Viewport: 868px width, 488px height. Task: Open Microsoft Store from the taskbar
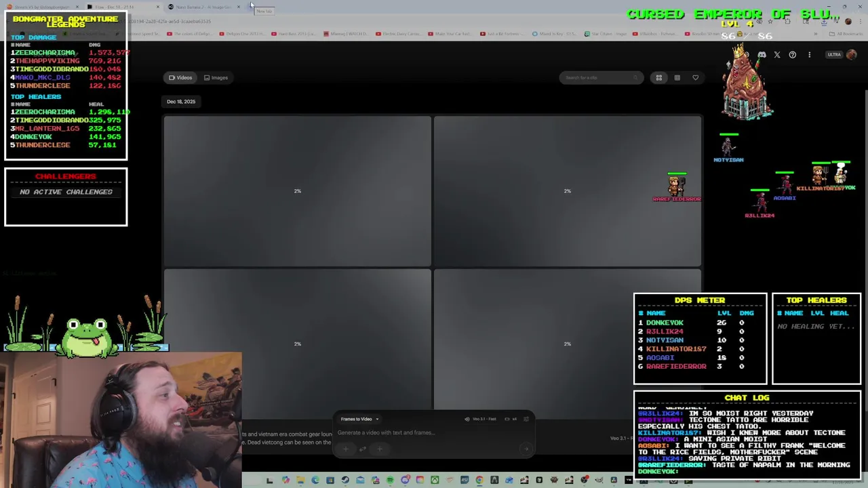330,481
